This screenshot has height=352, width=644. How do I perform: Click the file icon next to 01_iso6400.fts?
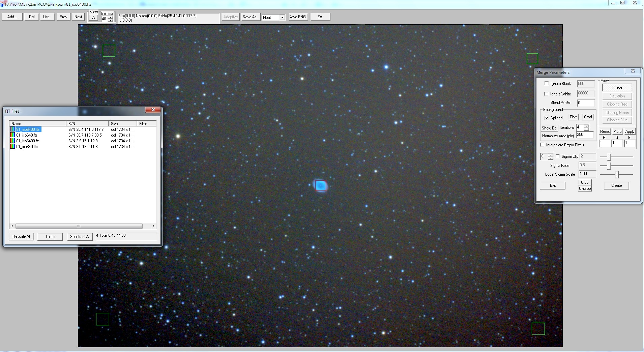tap(12, 141)
